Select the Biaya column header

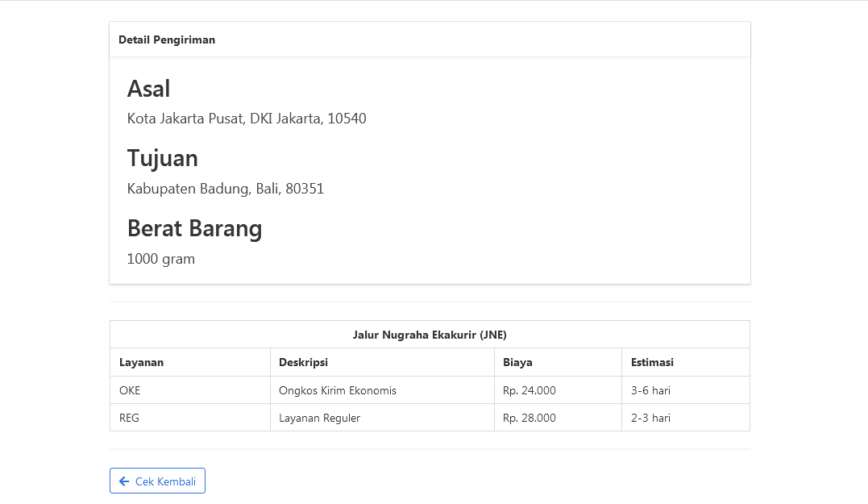tap(517, 362)
